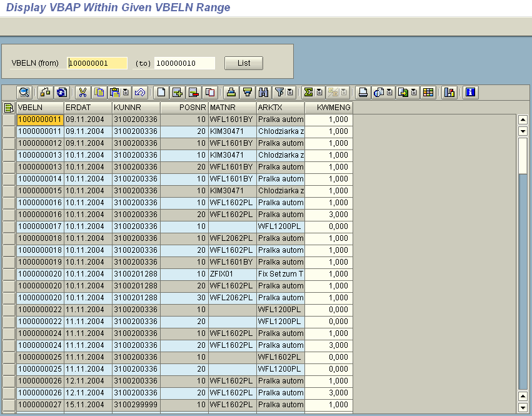Click the List button
This screenshot has height=416, width=532.
(244, 63)
